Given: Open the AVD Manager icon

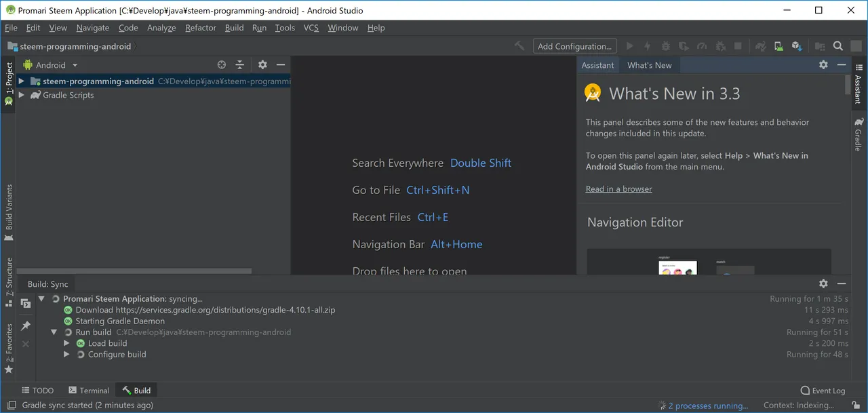Looking at the screenshot, I should click(x=779, y=46).
